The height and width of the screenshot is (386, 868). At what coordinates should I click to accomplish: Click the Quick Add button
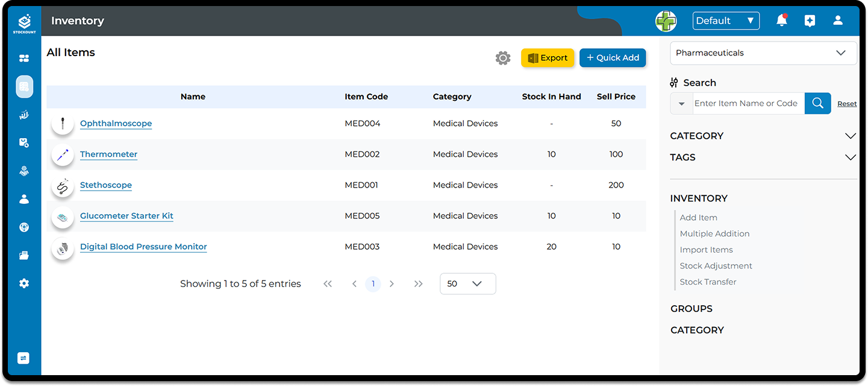click(613, 58)
